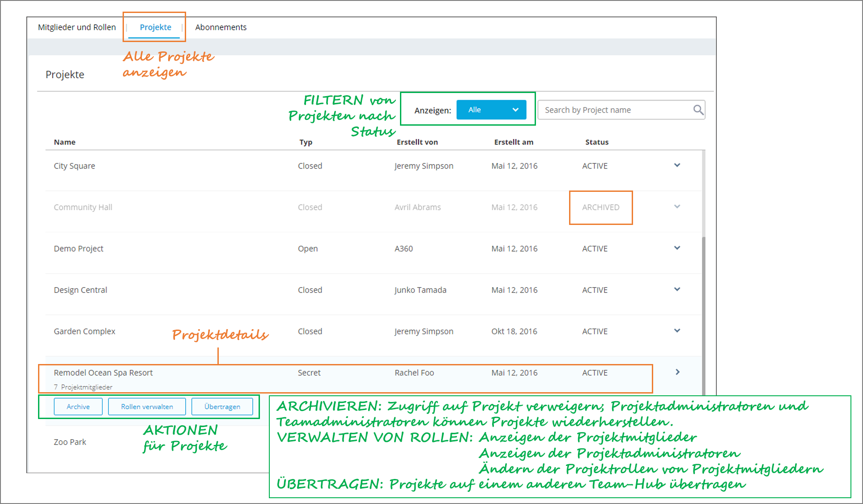Open the Anzeigen filter dropdown set to Alle
Viewport: 863px width, 504px height.
pyautogui.click(x=491, y=110)
